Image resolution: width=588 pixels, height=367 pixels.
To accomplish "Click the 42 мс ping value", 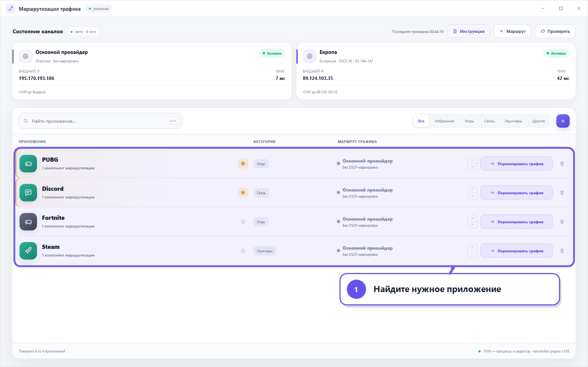I will point(563,78).
